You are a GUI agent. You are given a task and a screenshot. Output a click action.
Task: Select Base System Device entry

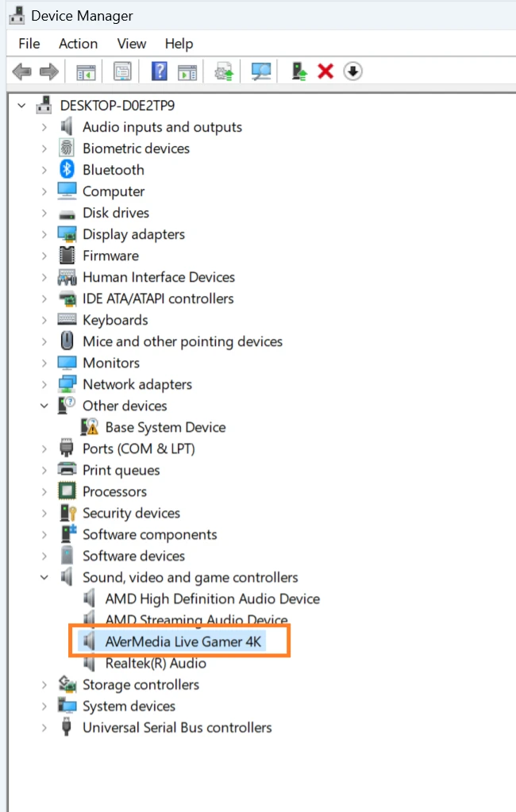[x=165, y=427]
